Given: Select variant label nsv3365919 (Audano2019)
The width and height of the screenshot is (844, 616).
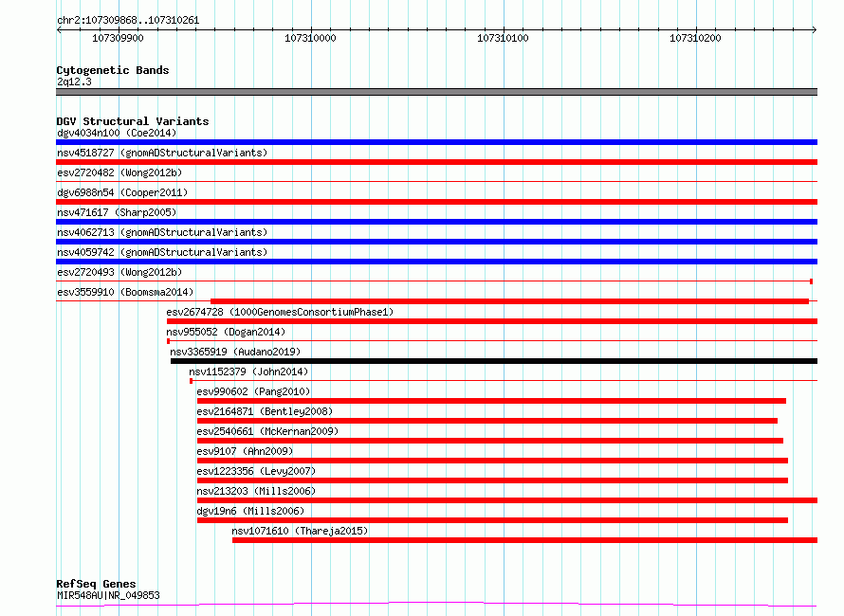Looking at the screenshot, I should pyautogui.click(x=235, y=352).
